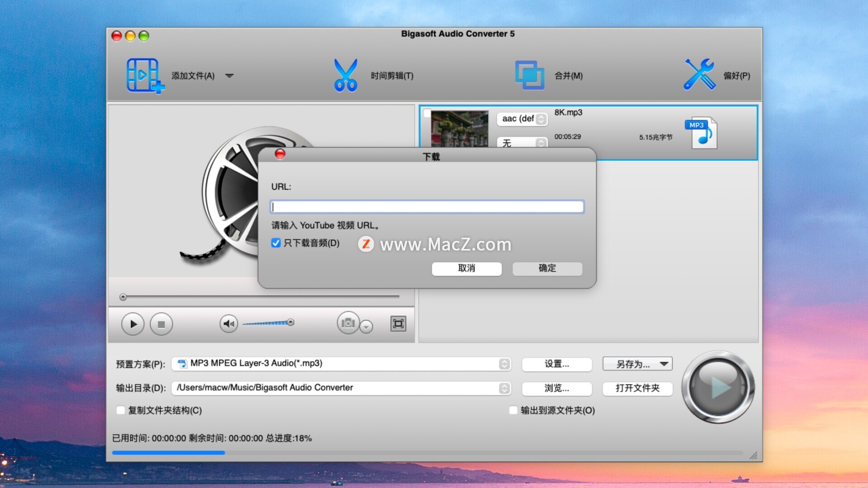The image size is (868, 488).
Task: Click the 8K.mp3 file name
Action: (568, 113)
